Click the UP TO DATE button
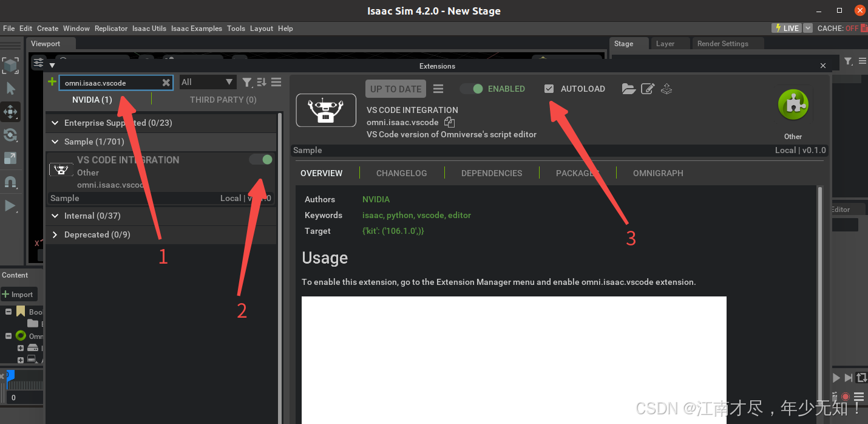 coord(396,89)
